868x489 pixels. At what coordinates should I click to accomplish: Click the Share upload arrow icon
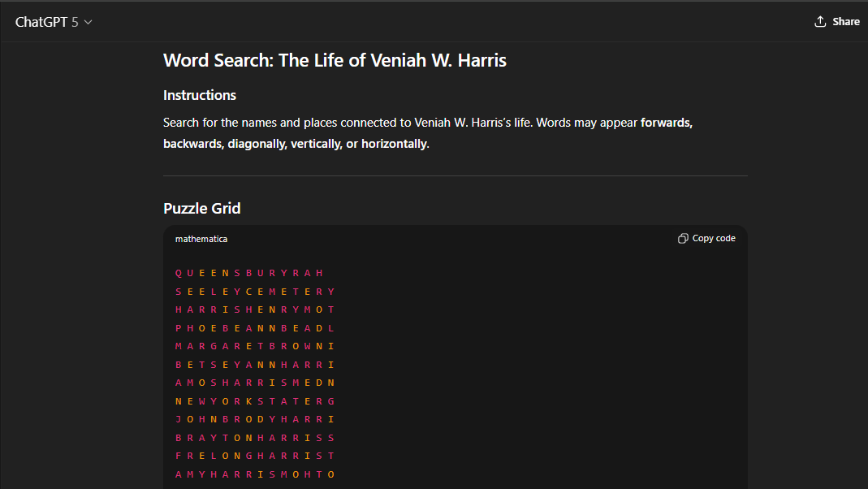[820, 22]
